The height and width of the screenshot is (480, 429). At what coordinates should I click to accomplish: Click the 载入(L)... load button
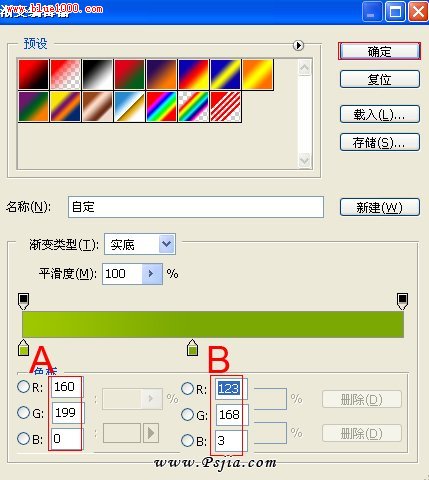point(380,114)
